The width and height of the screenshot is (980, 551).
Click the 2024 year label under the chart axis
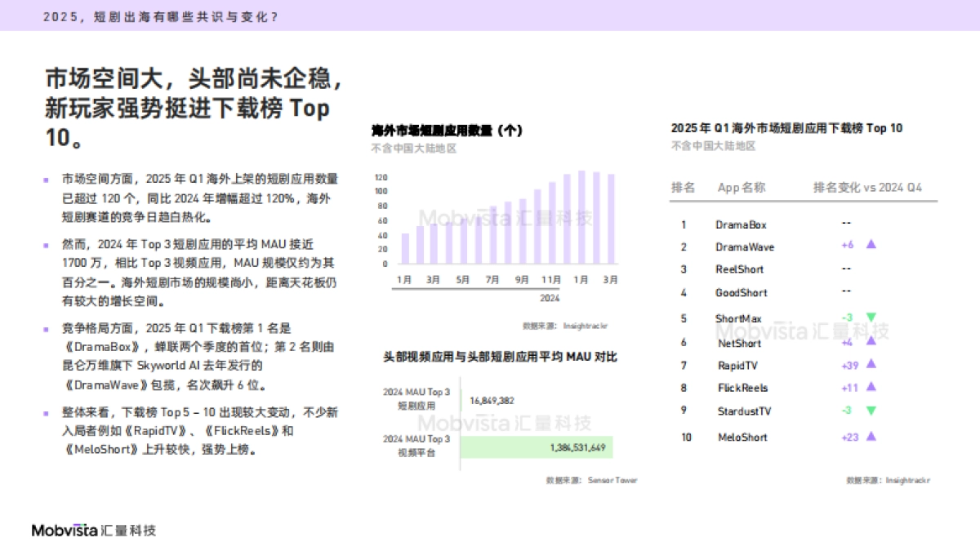coord(548,297)
